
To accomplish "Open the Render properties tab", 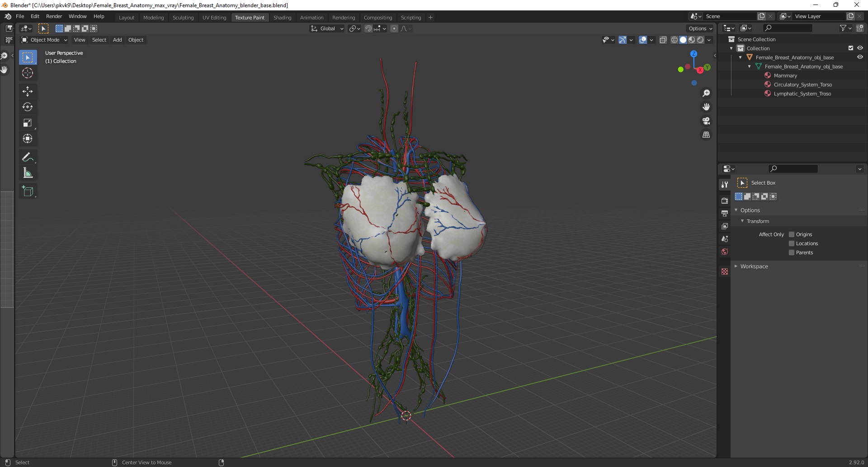I will click(x=725, y=200).
